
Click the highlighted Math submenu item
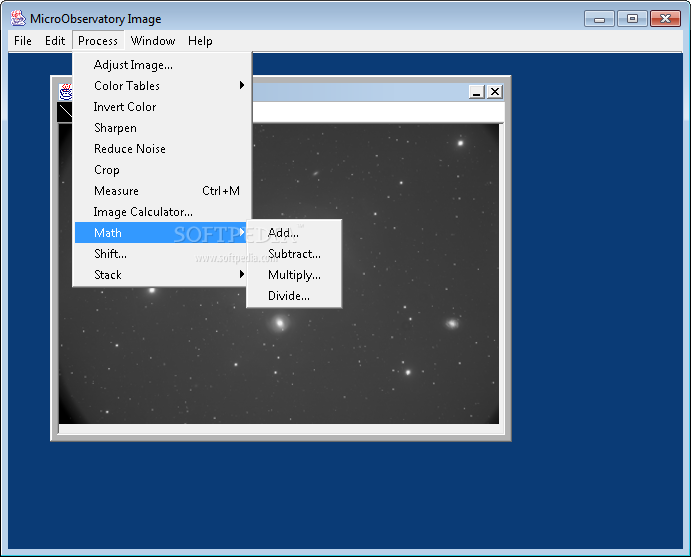pos(160,233)
